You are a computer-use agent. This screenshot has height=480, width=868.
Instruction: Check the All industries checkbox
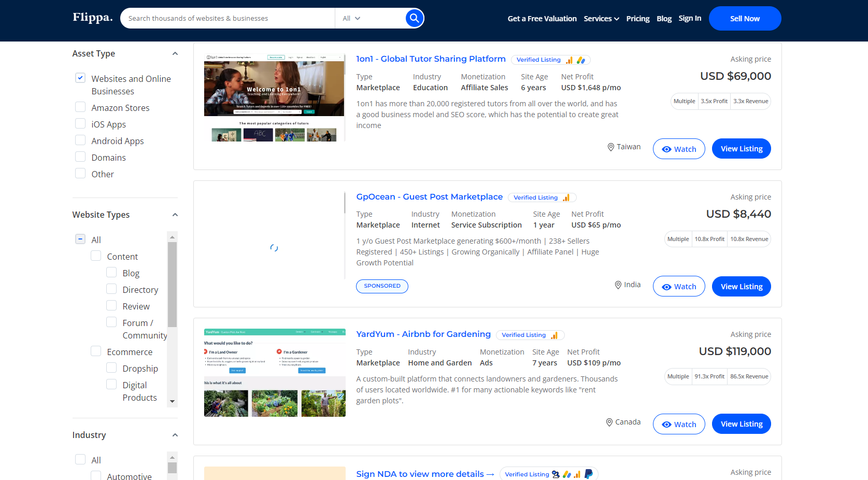coord(80,459)
